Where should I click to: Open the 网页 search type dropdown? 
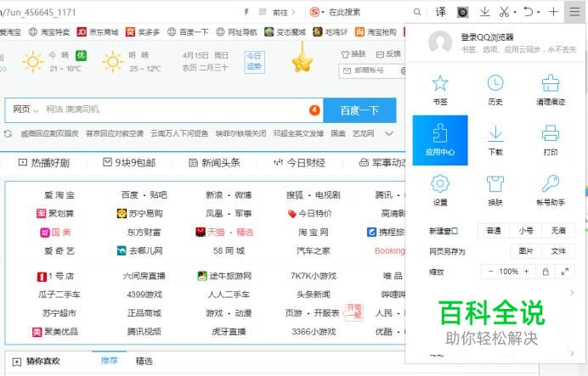(25, 109)
